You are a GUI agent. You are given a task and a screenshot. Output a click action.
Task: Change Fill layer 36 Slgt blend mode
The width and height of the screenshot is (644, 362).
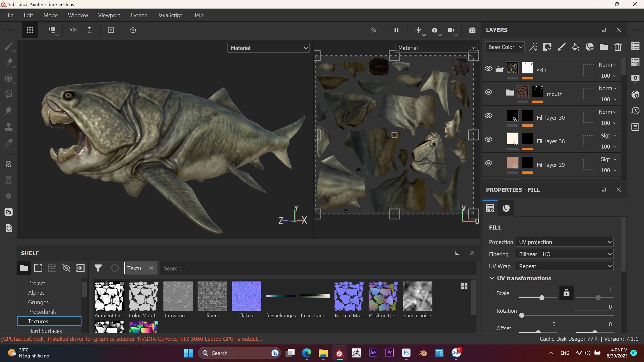coord(608,135)
